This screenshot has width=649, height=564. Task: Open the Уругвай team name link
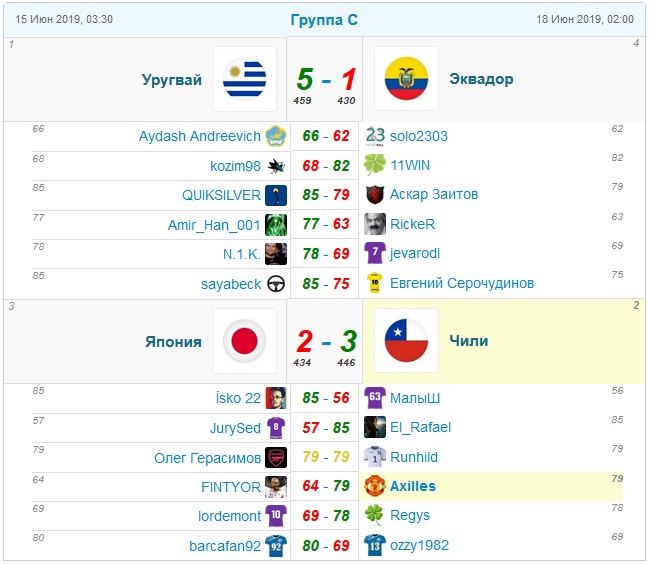172,79
